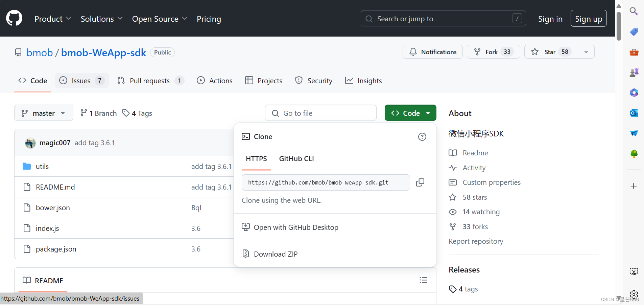Click the Go to file search box
The height and width of the screenshot is (305, 644).
[x=321, y=113]
